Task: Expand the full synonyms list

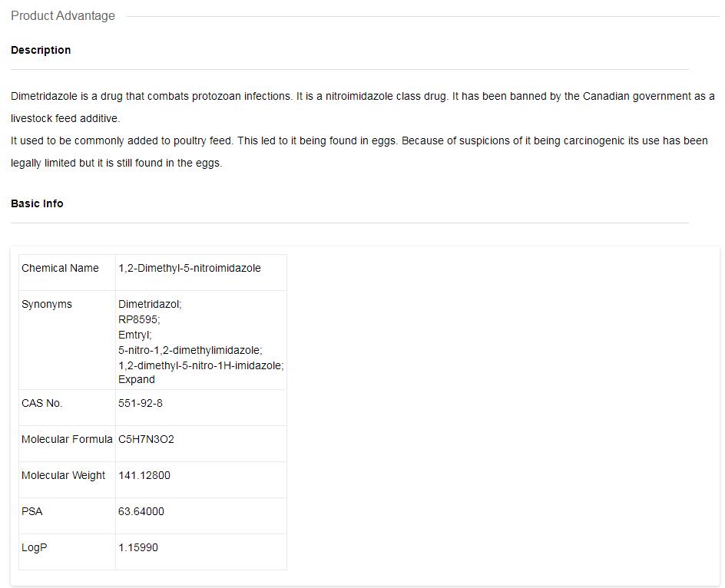Action: tap(137, 379)
